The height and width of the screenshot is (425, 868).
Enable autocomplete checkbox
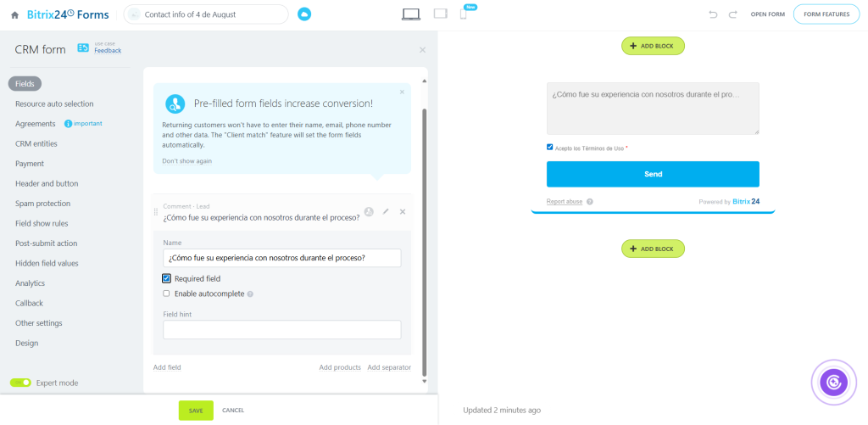point(167,294)
